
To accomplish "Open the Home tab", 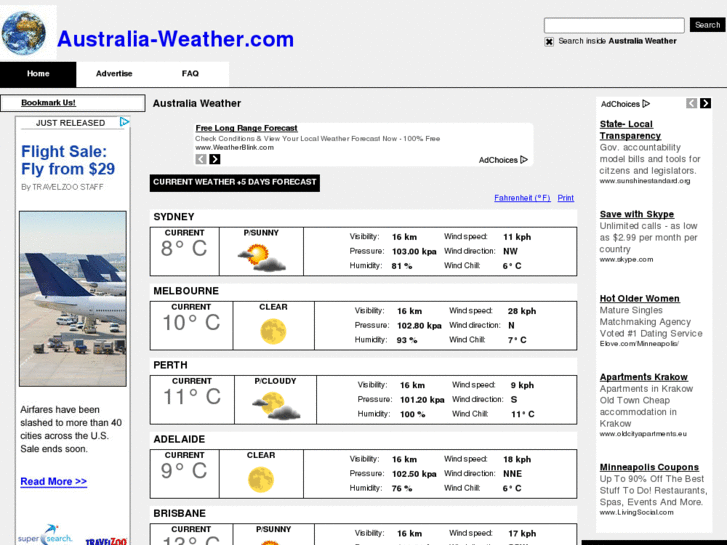I will [38, 74].
